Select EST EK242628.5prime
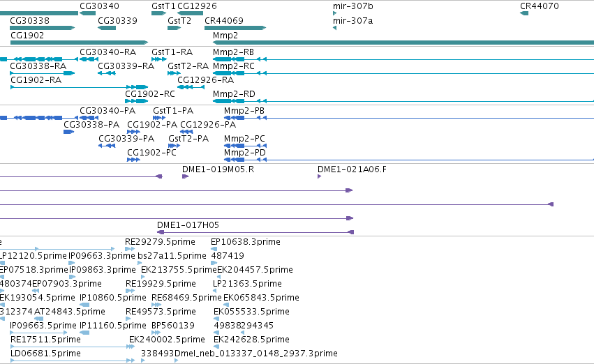 [x=251, y=340]
